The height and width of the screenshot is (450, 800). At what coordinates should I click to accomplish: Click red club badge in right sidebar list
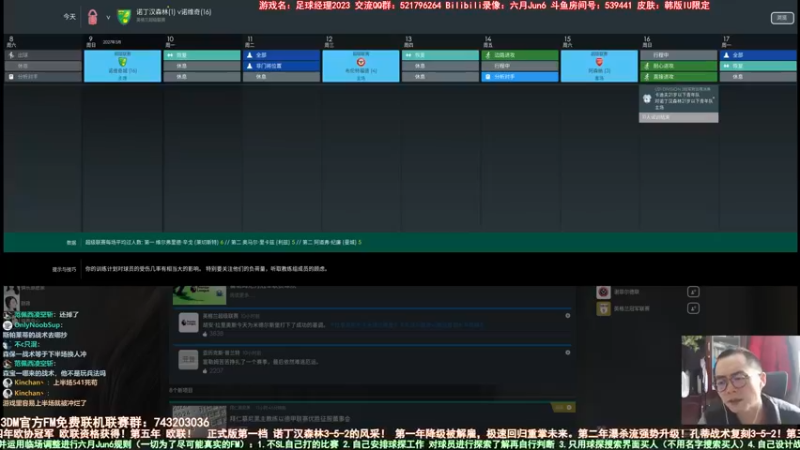point(603,292)
